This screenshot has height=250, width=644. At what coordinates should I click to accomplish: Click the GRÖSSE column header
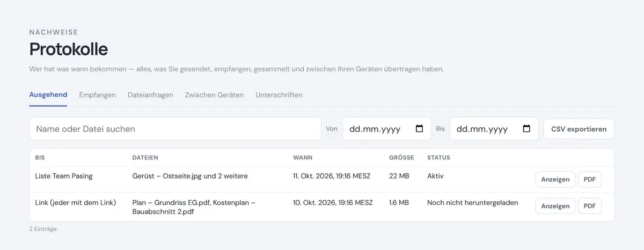(401, 158)
